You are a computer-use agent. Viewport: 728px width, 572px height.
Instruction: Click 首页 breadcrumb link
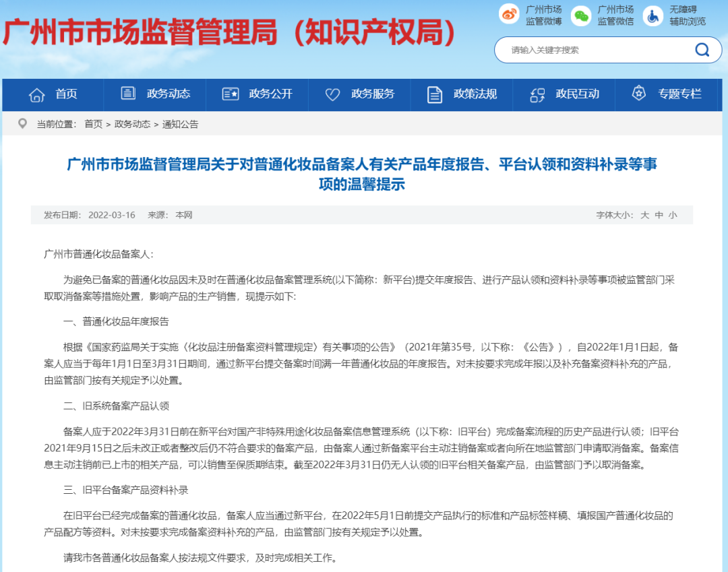tap(93, 124)
